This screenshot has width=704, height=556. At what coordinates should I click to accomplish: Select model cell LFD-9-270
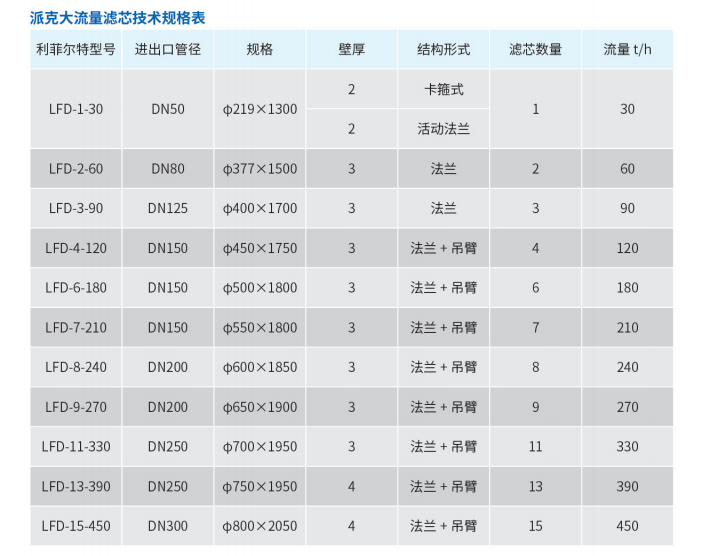point(76,407)
